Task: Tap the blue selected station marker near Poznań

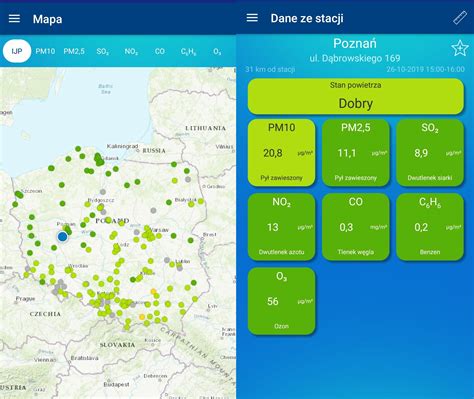Action: (62, 237)
